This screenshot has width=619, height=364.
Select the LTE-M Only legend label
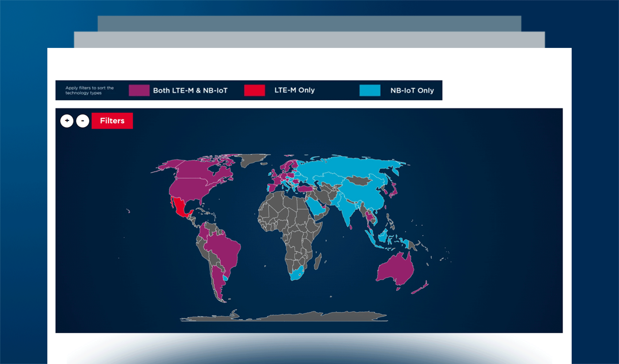point(294,90)
